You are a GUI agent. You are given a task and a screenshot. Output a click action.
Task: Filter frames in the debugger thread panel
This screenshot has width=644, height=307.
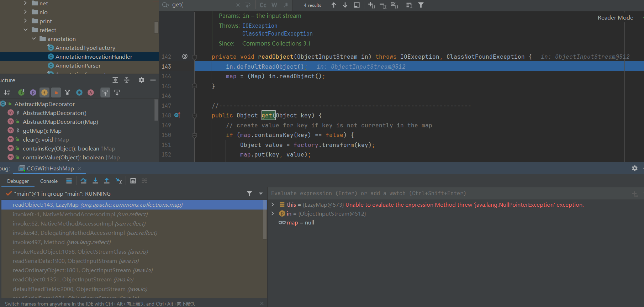pos(249,194)
